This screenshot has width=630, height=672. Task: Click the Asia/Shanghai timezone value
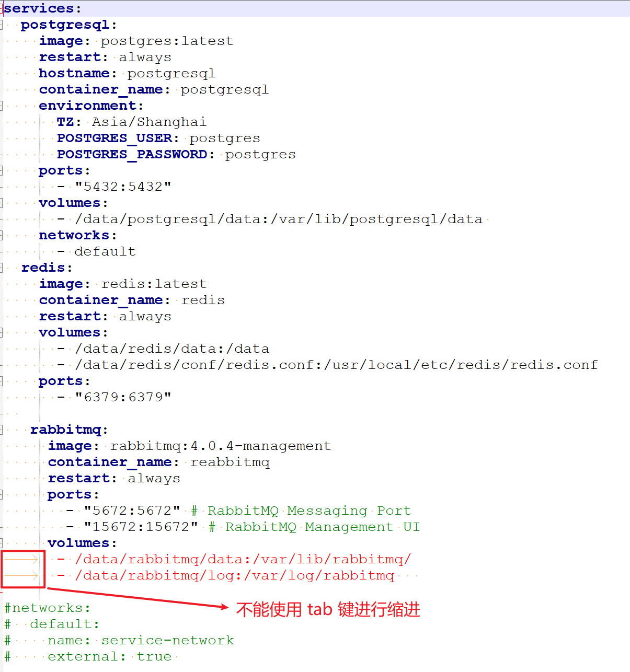[x=149, y=122]
